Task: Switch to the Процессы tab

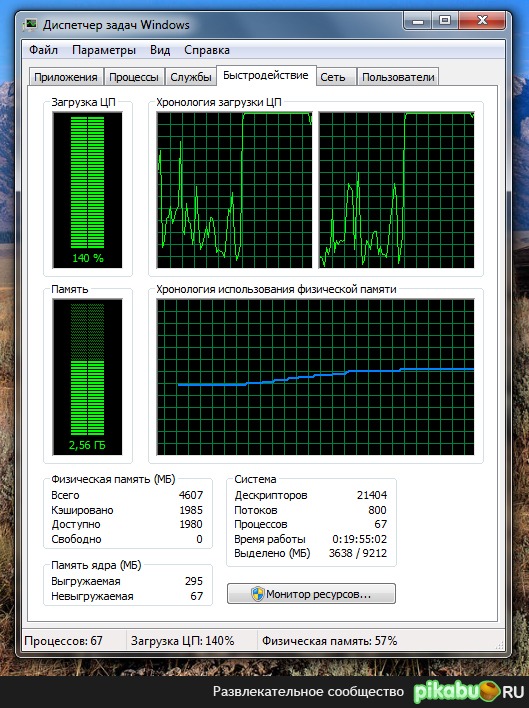Action: coord(134,77)
